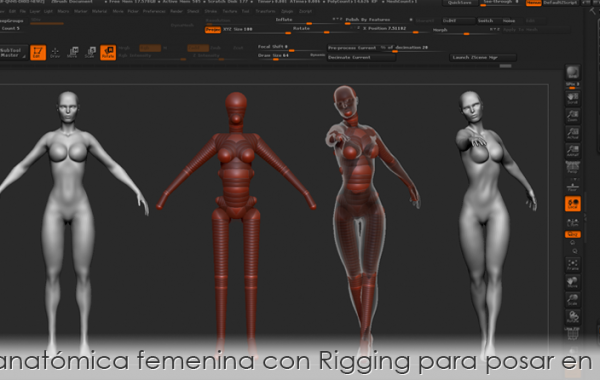
Task: Click the Zoom canvas icon in right shelf
Action: (572, 116)
